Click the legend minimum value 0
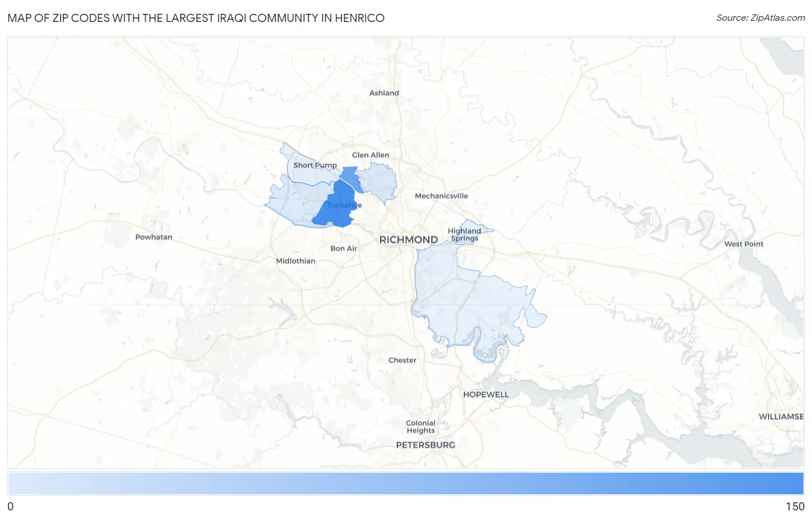812x519 pixels. pos(10,506)
